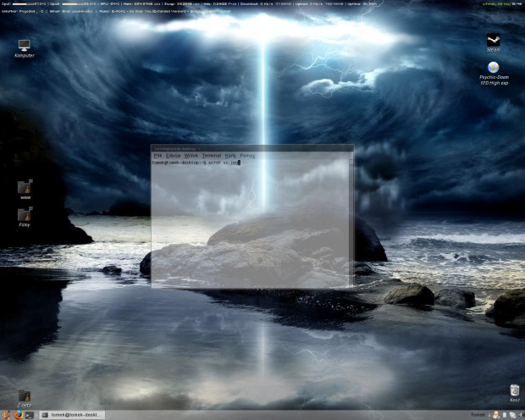Open the Terminal menu in terminal window
525x420 pixels.
pos(212,156)
